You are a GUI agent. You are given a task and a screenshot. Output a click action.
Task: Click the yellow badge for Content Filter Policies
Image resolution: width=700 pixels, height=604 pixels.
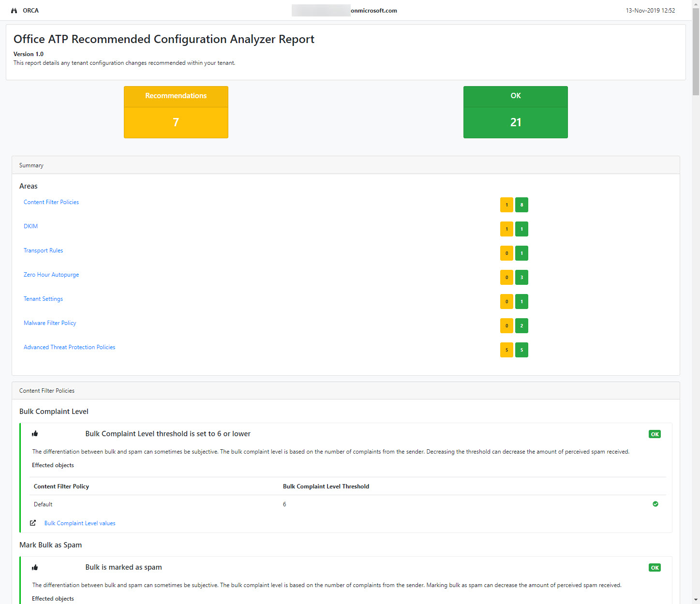[506, 205]
